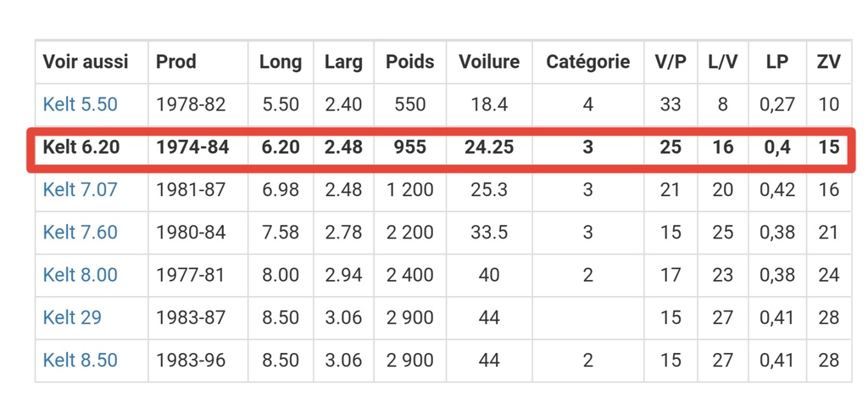Open the Kelt 7.60 link

(x=81, y=232)
